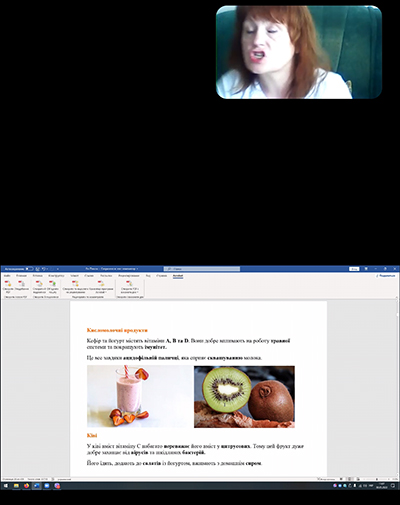Click the Mail Merge to PDF icon
Screen dimensions: 400x505
pyautogui.click(x=53, y=287)
